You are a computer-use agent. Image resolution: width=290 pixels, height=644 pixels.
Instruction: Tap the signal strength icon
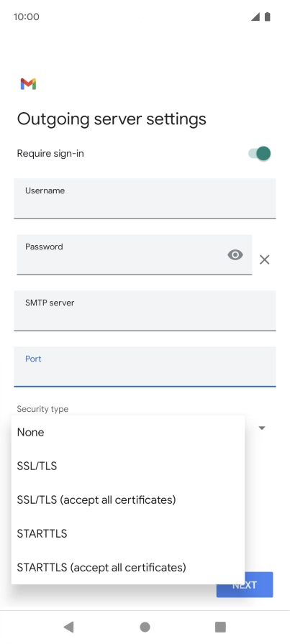click(x=255, y=17)
